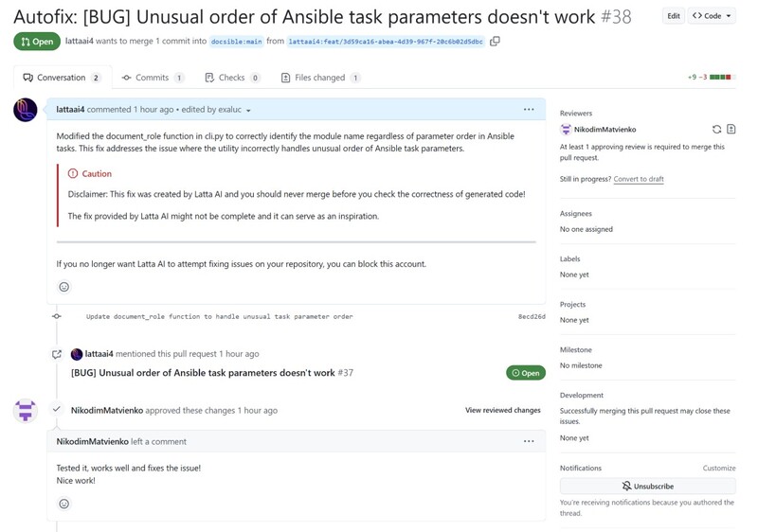Switch to the Checks tab
The width and height of the screenshot is (758, 532).
(232, 78)
